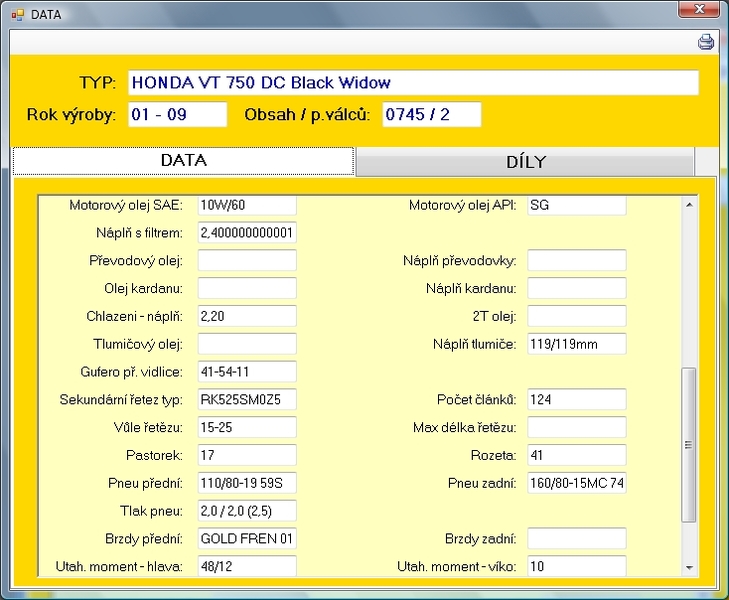The width and height of the screenshot is (729, 600).
Task: Click the Motorový olej API field
Action: pos(577,205)
